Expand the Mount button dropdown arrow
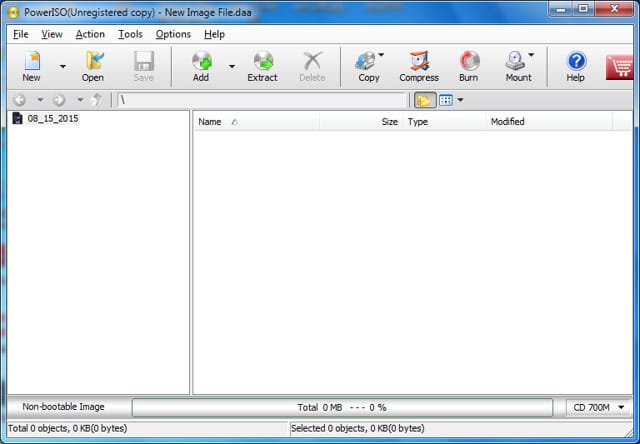 (x=531, y=55)
